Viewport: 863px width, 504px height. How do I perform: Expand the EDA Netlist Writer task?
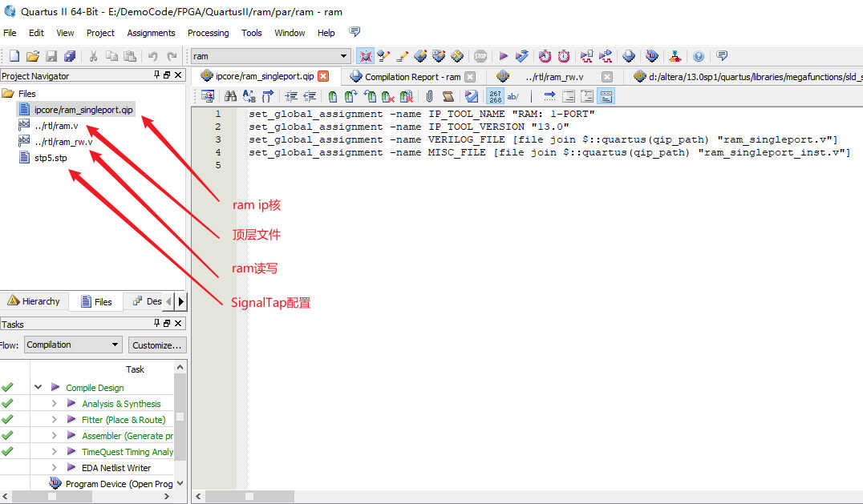54,467
